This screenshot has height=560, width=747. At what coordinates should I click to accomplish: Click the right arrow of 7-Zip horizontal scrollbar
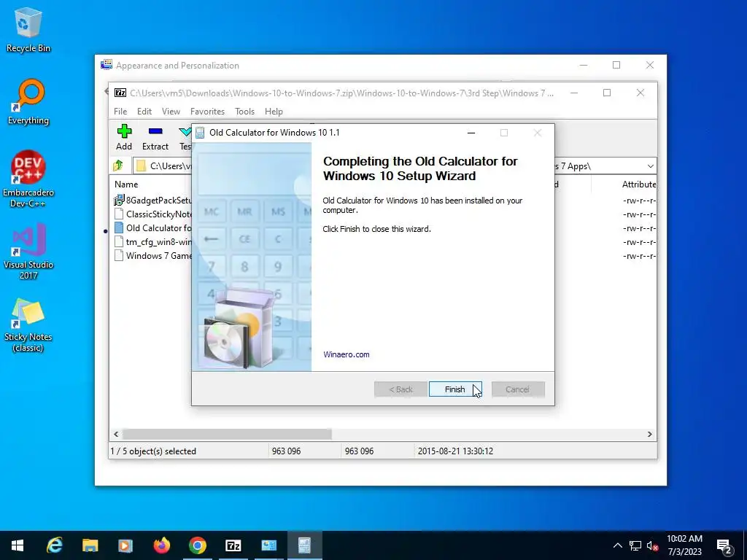[650, 435]
